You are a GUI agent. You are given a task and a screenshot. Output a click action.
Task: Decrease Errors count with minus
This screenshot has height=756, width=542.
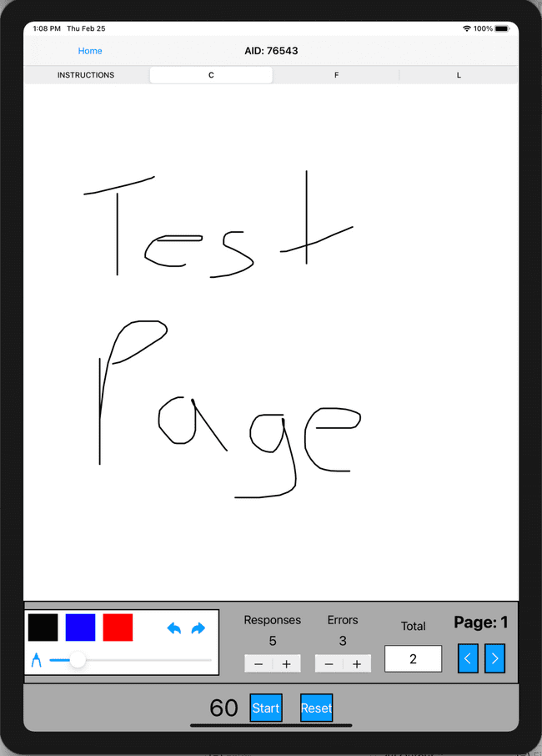329,663
